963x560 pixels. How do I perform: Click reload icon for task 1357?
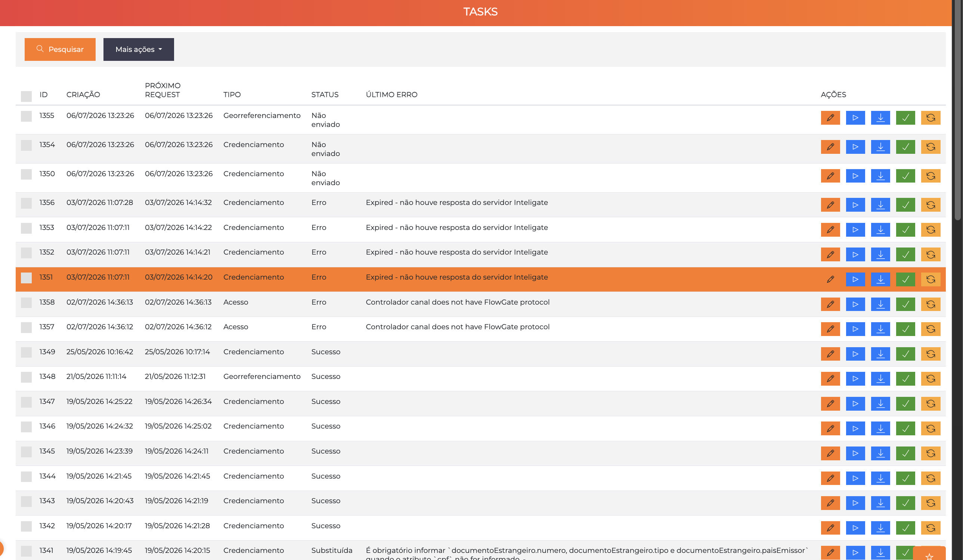931,329
